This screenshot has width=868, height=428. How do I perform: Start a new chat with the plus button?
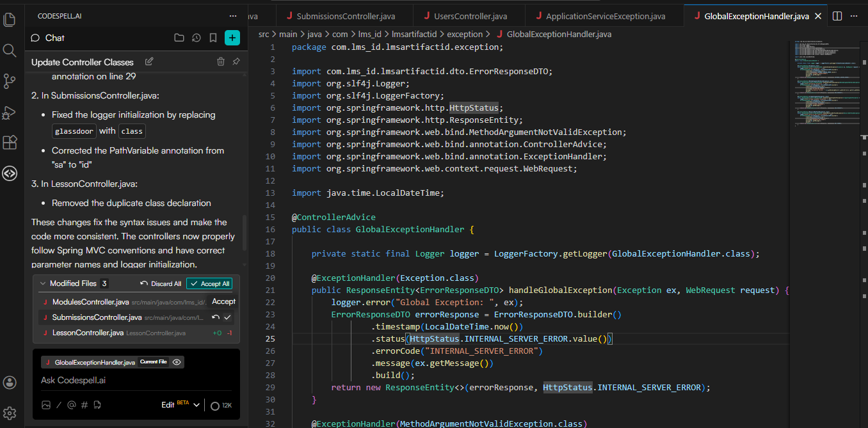coord(232,38)
